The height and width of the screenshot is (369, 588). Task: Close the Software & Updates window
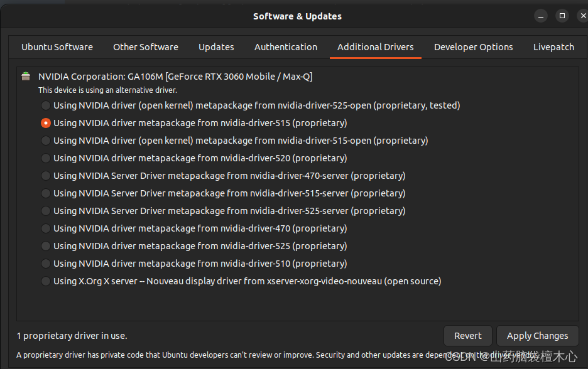point(582,16)
